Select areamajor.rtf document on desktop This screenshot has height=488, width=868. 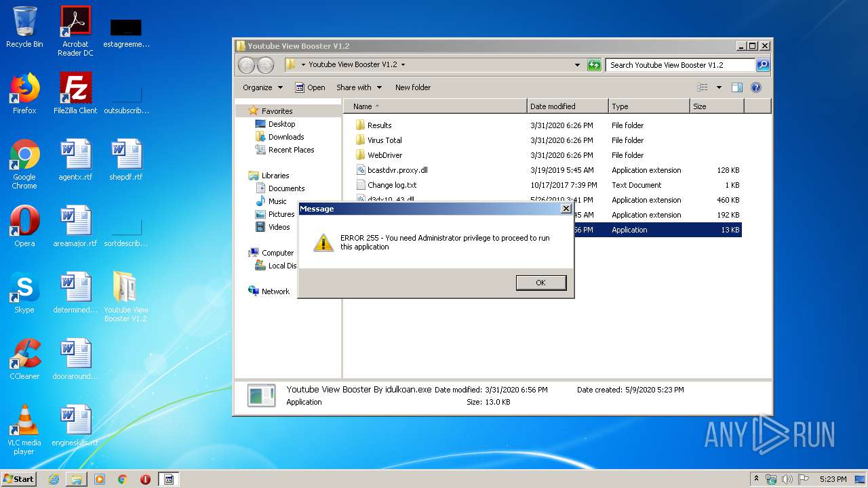point(75,226)
